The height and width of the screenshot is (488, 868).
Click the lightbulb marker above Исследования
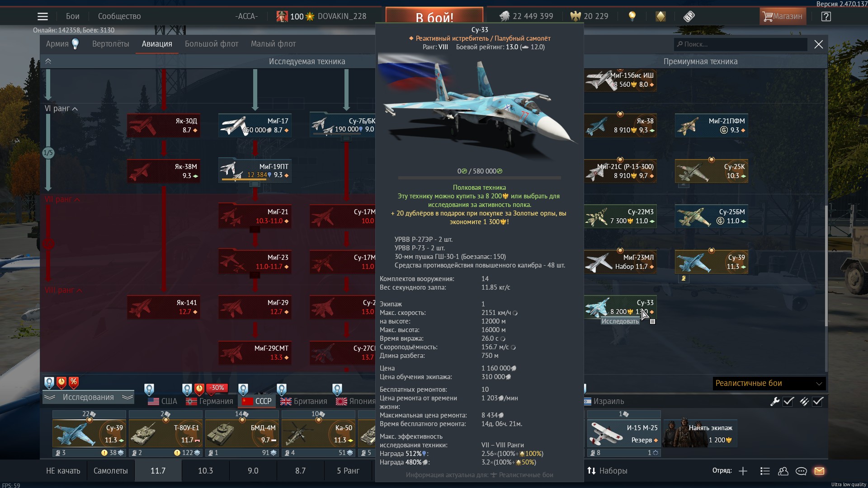(49, 383)
